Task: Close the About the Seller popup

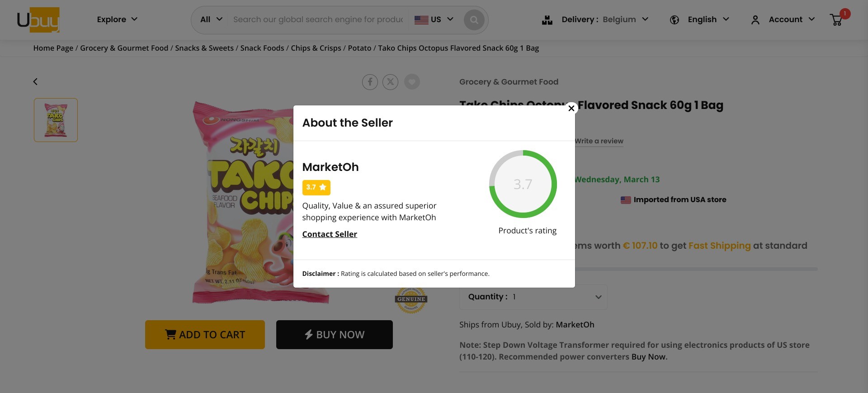Action: (571, 108)
